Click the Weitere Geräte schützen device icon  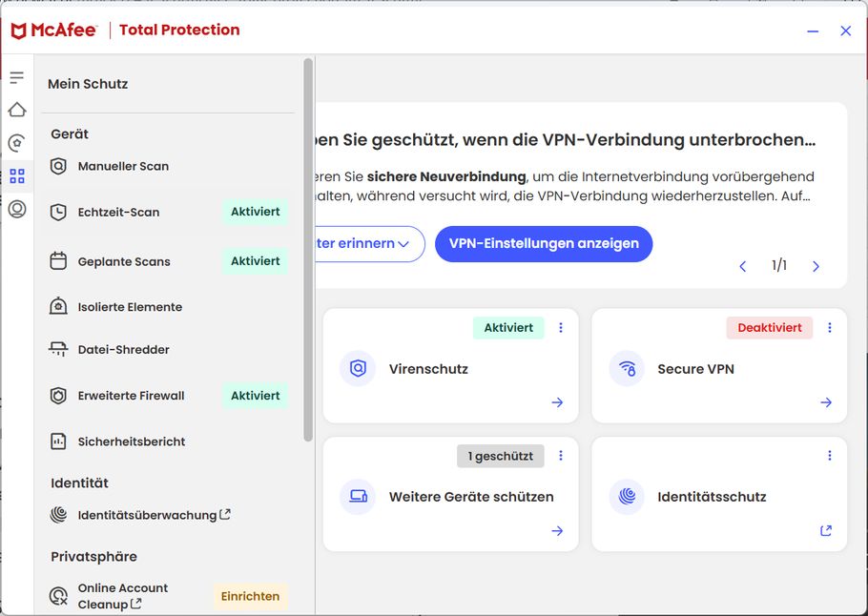[358, 497]
